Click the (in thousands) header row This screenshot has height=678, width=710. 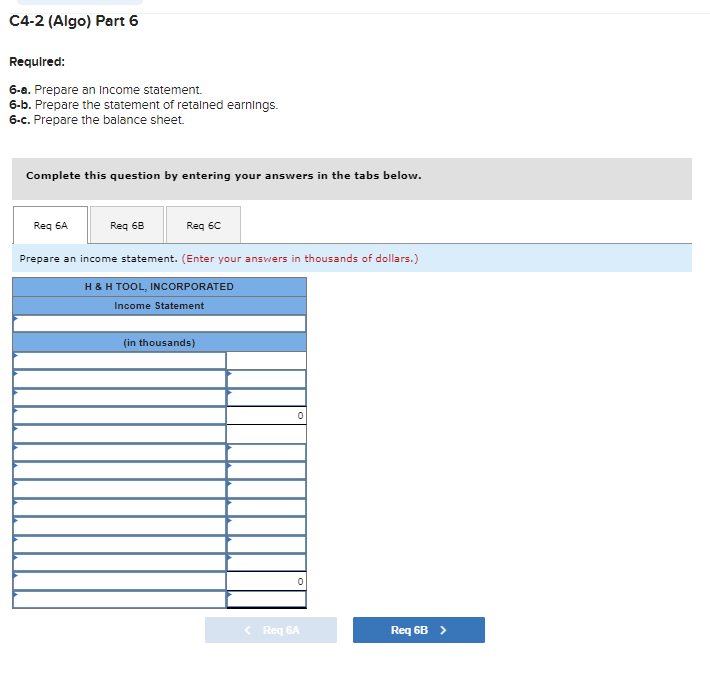(159, 343)
